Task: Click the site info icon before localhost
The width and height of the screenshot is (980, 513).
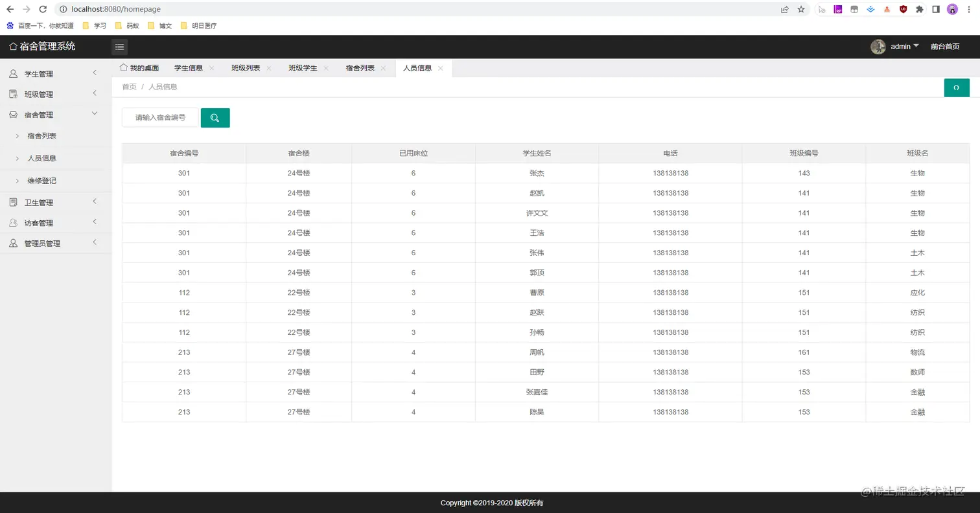Action: click(x=63, y=10)
